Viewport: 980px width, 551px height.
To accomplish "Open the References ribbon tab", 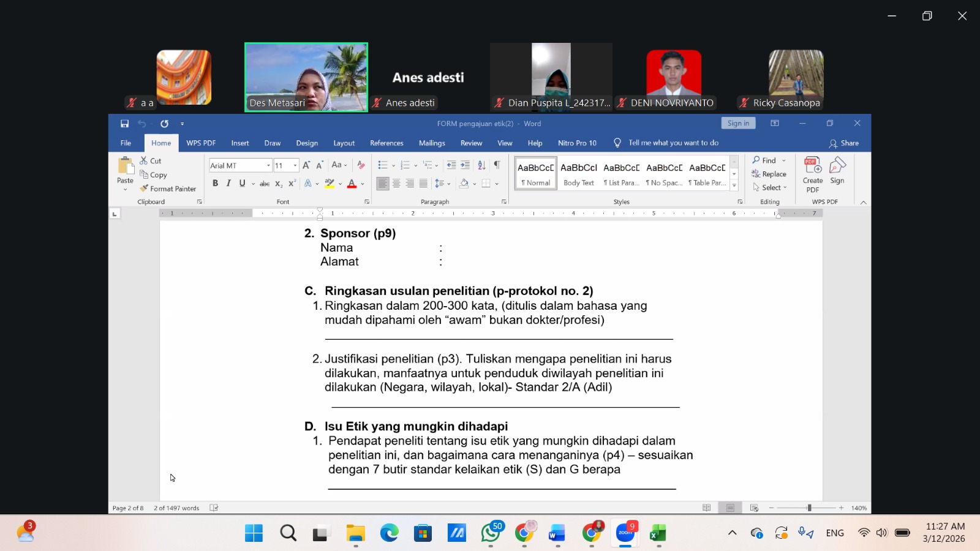I will click(386, 143).
